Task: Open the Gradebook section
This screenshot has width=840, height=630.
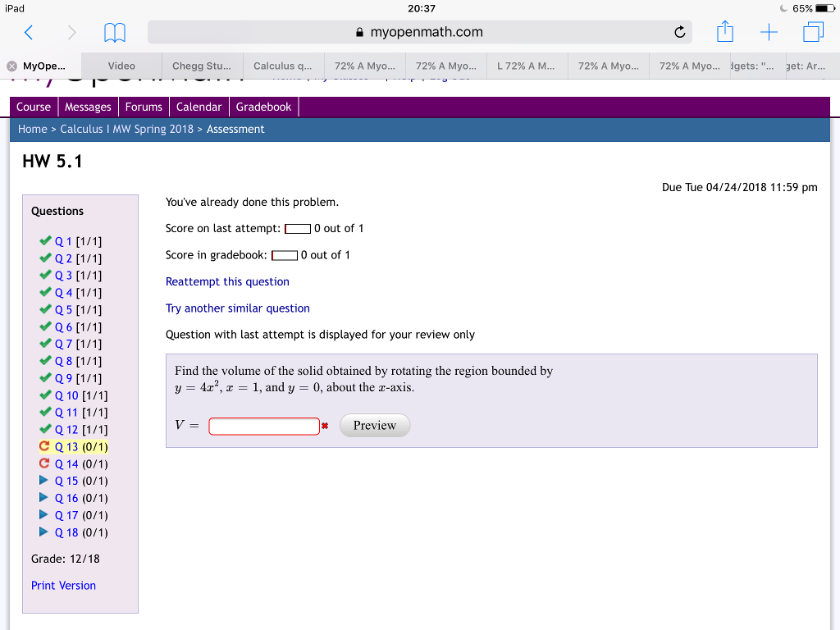Action: point(263,106)
